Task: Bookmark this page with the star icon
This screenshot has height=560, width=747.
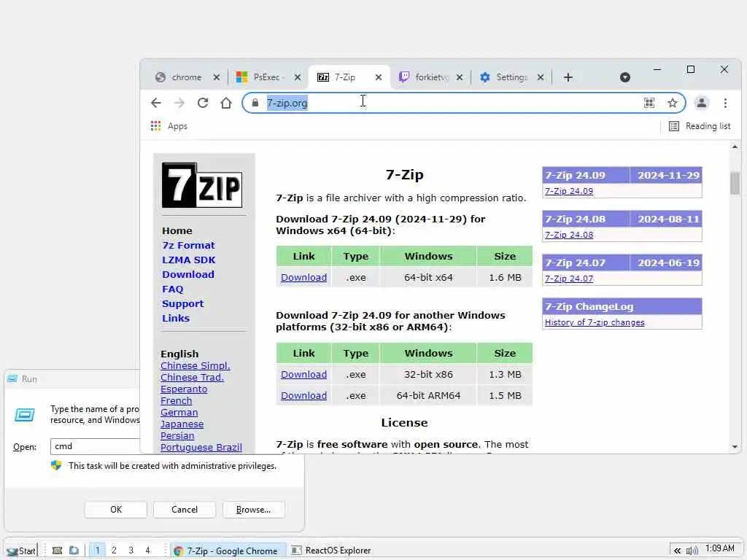Action: [x=672, y=103]
